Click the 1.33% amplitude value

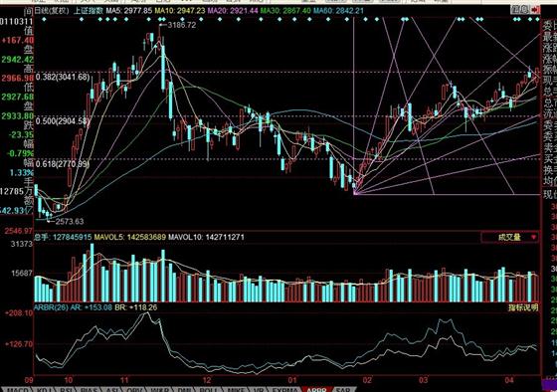tap(21, 173)
